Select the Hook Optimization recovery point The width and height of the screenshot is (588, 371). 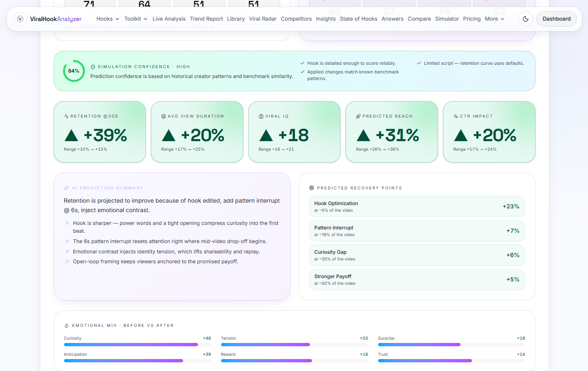point(417,206)
